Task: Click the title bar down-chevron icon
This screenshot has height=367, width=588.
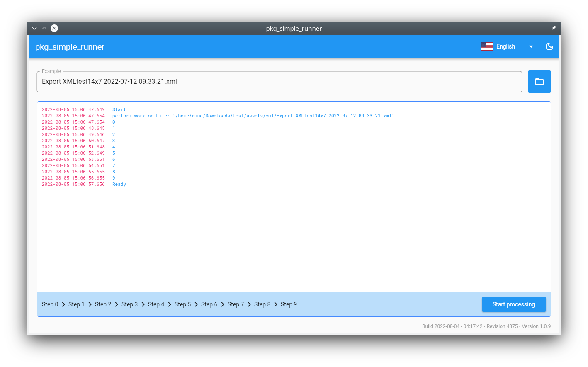Action: 34,28
